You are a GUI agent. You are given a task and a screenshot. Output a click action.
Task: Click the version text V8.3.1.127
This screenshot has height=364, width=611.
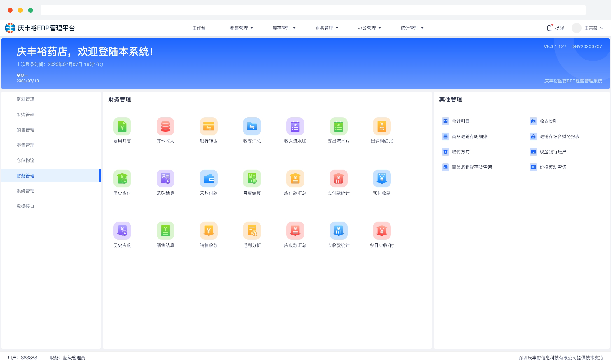tap(555, 46)
